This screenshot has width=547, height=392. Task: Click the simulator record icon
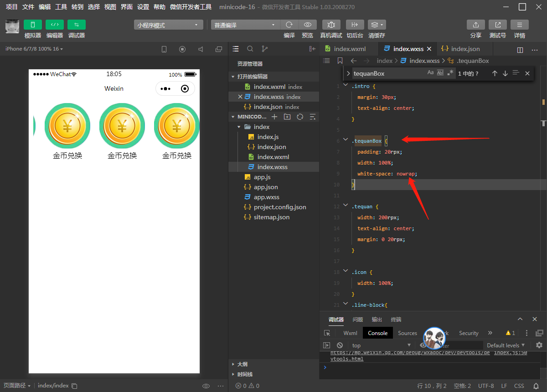[182, 49]
